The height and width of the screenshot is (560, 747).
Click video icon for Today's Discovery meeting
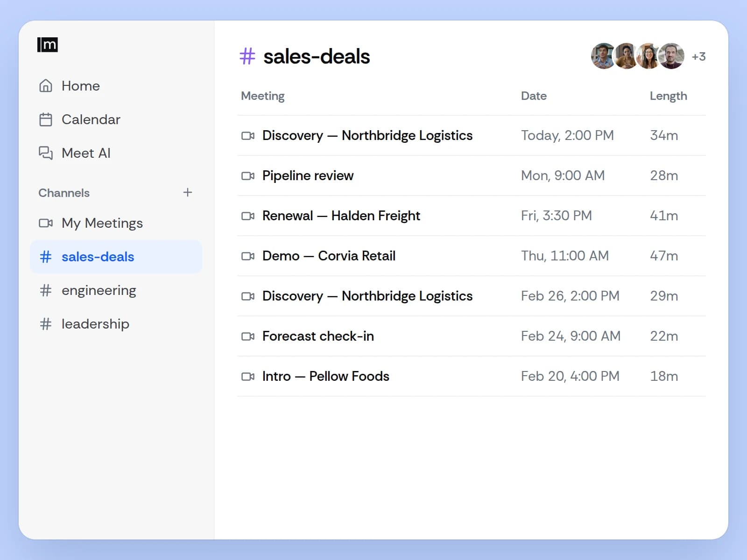(x=248, y=136)
